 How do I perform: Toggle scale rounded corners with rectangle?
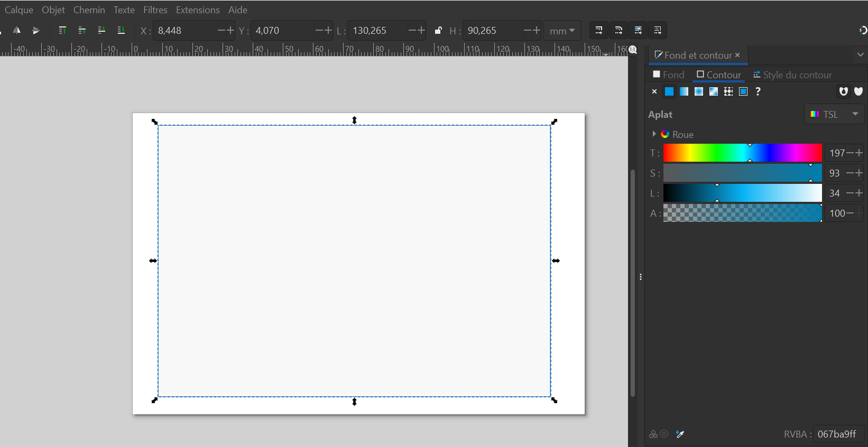(x=618, y=31)
